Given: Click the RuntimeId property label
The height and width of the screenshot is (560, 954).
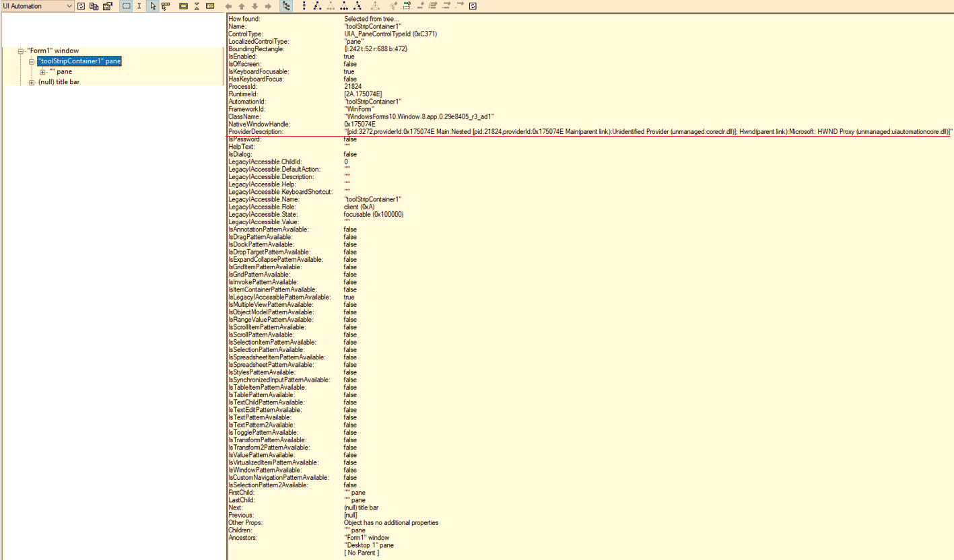Looking at the screenshot, I should click(242, 94).
